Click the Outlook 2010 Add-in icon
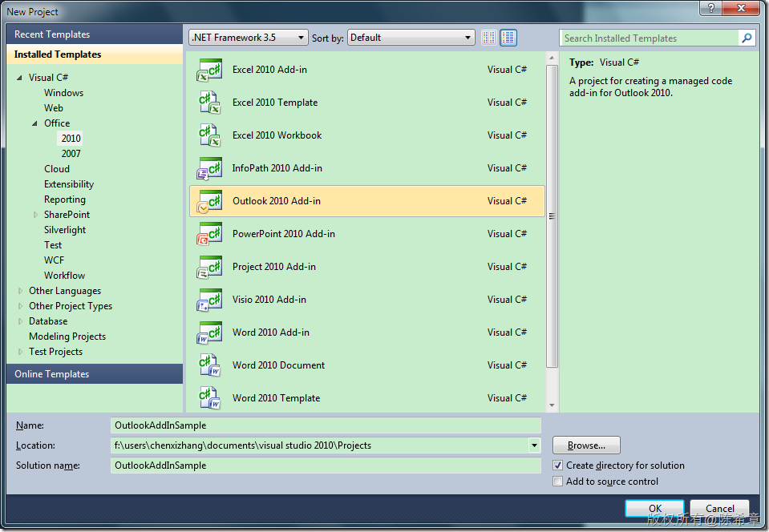The height and width of the screenshot is (532, 769). [209, 201]
